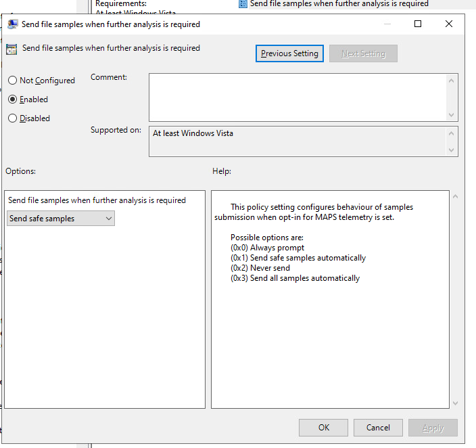Click inside the Comment text box

point(297,97)
